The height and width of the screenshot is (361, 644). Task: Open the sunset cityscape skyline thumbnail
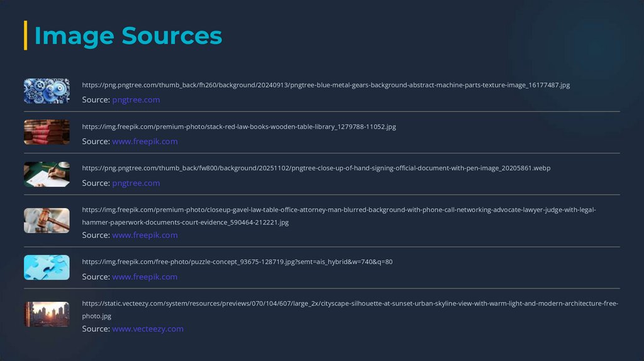(47, 314)
